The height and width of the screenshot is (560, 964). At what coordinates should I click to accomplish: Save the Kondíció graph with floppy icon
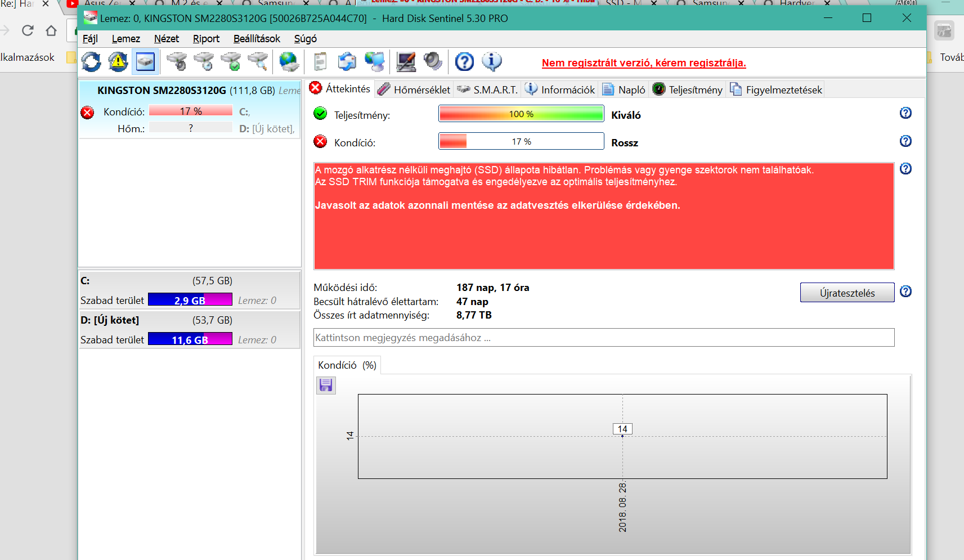click(326, 385)
